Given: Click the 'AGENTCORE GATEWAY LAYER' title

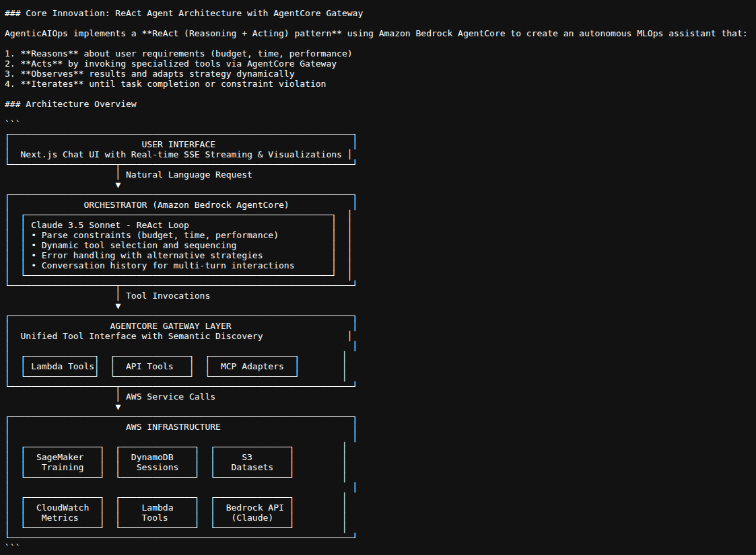Looking at the screenshot, I should pyautogui.click(x=171, y=326).
